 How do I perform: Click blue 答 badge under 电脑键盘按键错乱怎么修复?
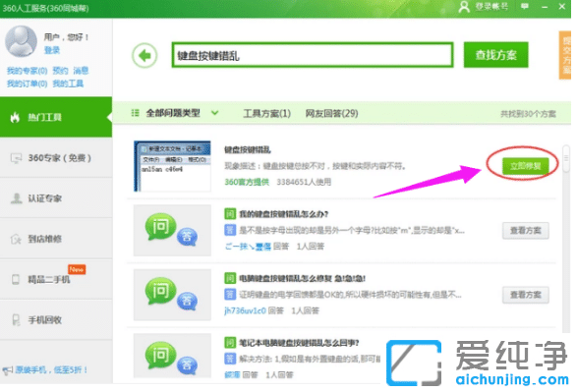230,295
